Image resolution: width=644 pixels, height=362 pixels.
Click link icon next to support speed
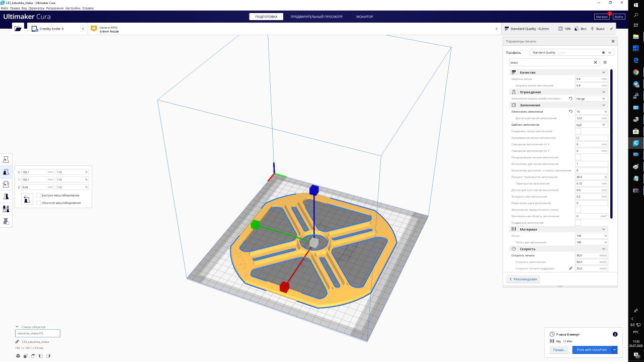pyautogui.click(x=571, y=268)
